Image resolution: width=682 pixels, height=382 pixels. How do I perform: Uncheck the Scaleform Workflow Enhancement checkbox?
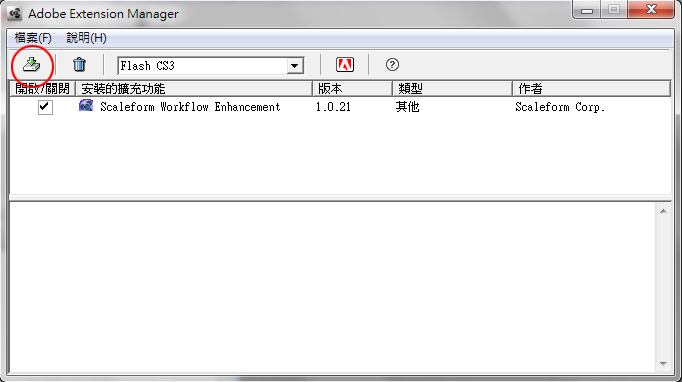45,107
